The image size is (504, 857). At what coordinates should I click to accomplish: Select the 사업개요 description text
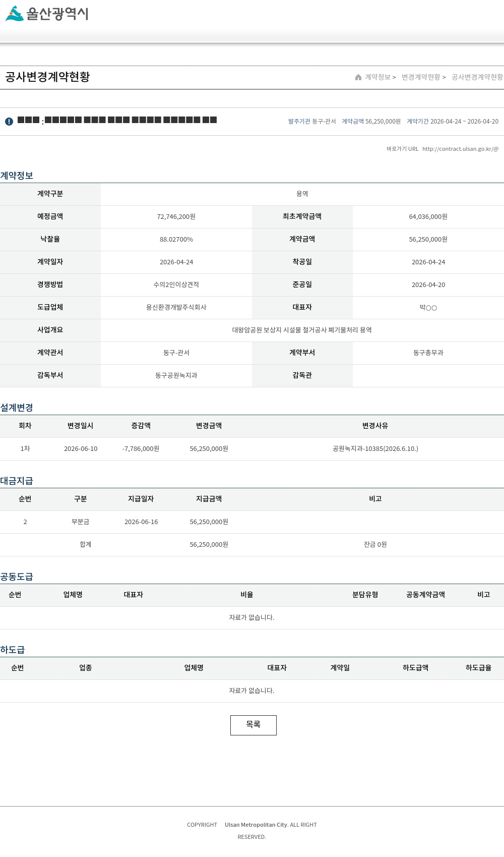pyautogui.click(x=302, y=330)
